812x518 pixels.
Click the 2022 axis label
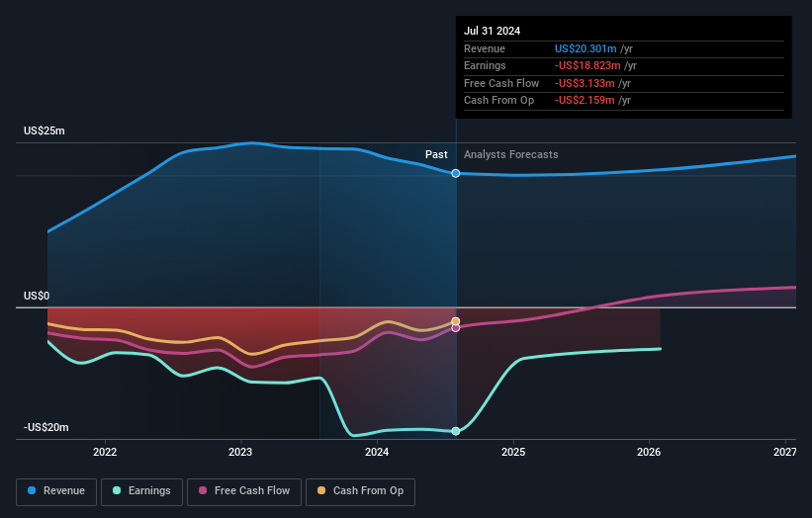[105, 452]
